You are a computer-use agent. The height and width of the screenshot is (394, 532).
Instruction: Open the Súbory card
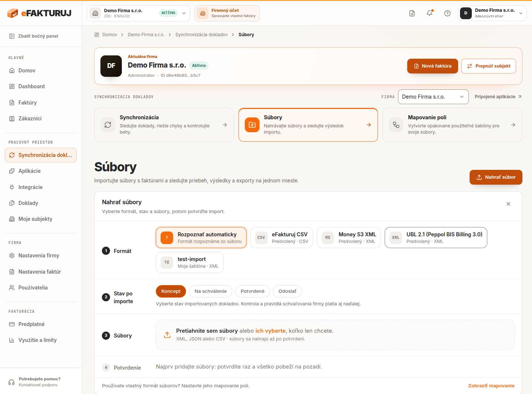click(x=308, y=125)
